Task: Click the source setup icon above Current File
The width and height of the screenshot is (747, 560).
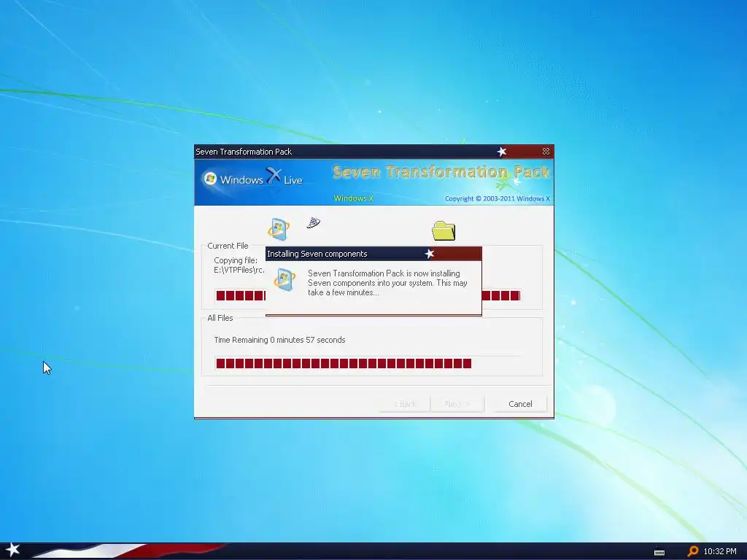Action: pos(279,229)
